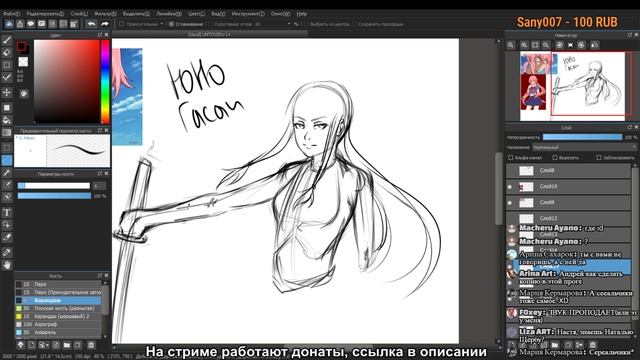Screen dimensions: 640x360
Task: Enable the Альфа-канал checkbox
Action: (511, 158)
